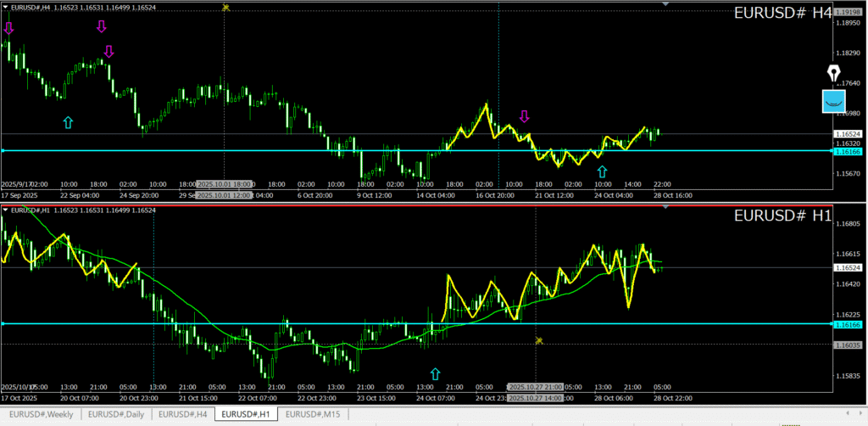Click the 2025.10.01 18:00 date label
Viewport: 868px width, 426px height.
coord(225,183)
